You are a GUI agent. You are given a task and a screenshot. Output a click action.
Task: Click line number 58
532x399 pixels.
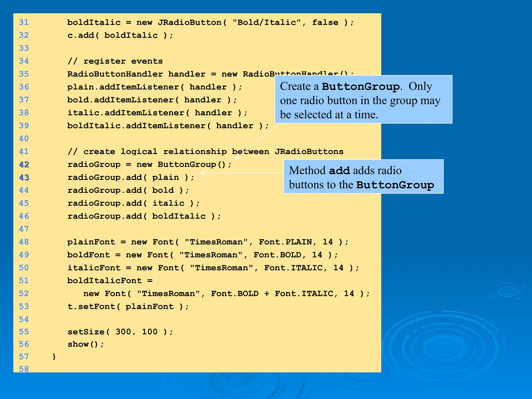(24, 369)
